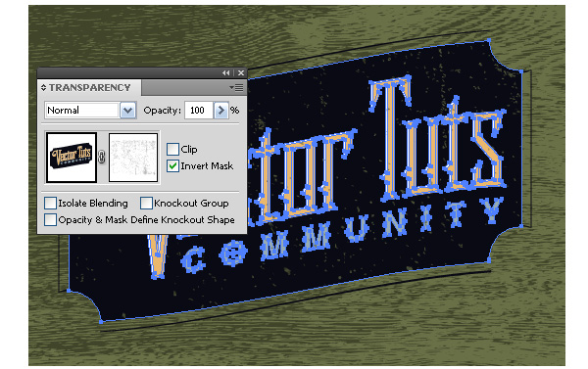
Task: Click the blending mode text field showing Normal
Action: [x=82, y=111]
